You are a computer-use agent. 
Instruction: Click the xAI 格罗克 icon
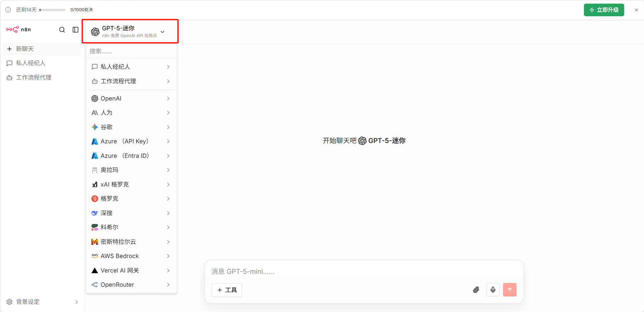click(x=95, y=185)
